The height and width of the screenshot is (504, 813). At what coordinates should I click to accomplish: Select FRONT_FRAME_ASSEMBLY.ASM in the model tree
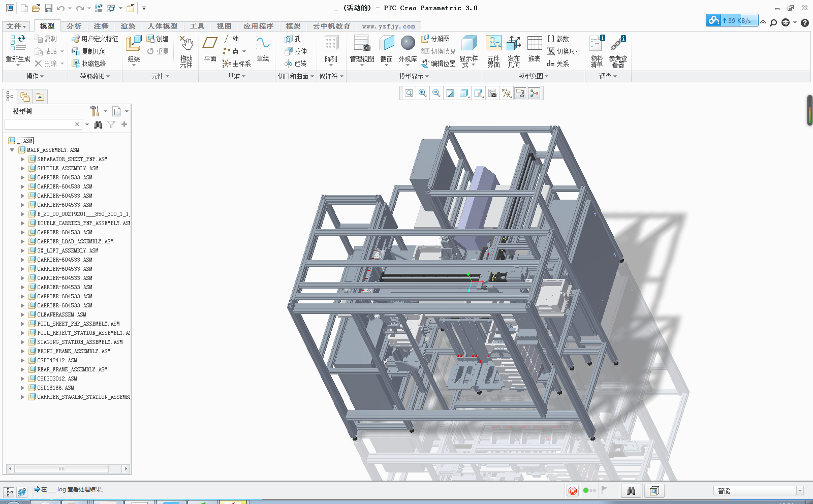coord(73,351)
